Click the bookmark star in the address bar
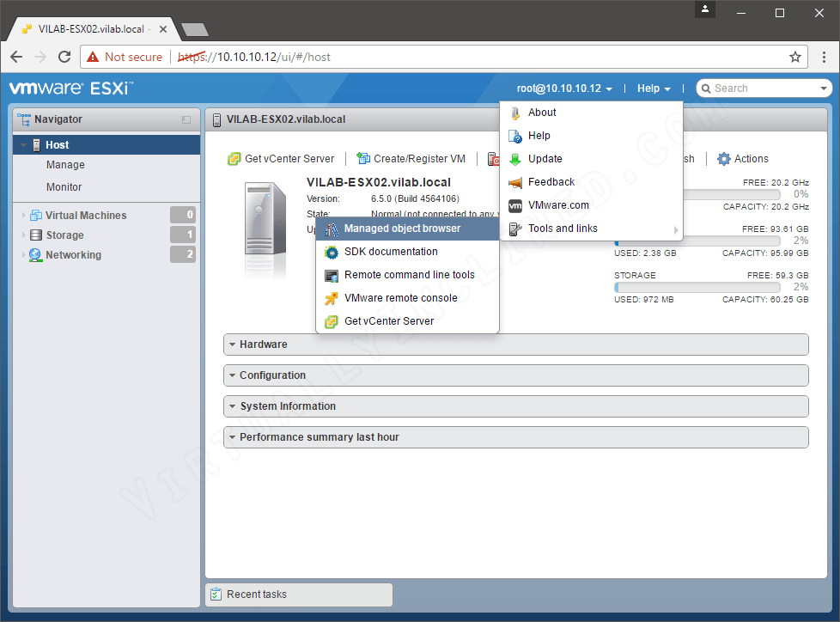This screenshot has height=622, width=840. (794, 57)
